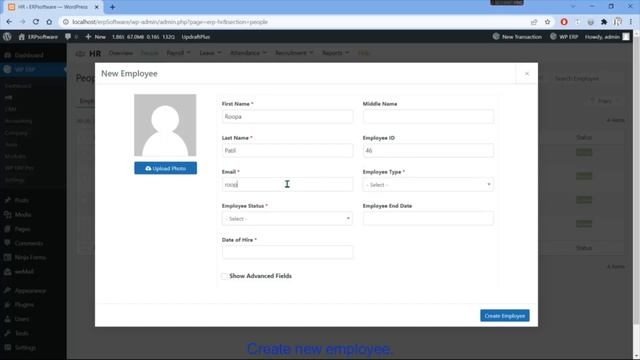This screenshot has width=640, height=360.
Task: Open the CRM submenu item in sidebar
Action: [x=10, y=109]
